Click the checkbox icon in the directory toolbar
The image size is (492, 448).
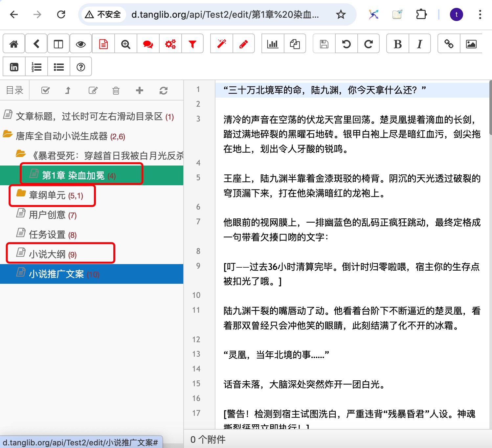[x=45, y=90]
